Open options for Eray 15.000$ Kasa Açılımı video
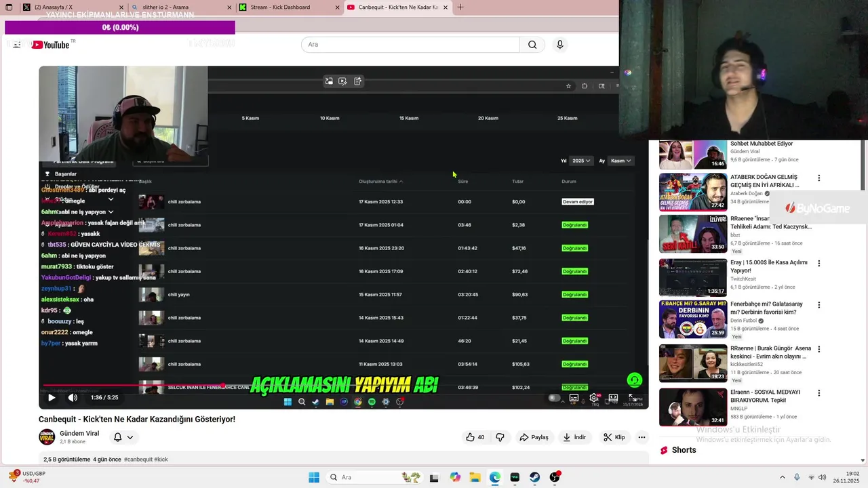Viewport: 868px width, 488px height. [818, 264]
